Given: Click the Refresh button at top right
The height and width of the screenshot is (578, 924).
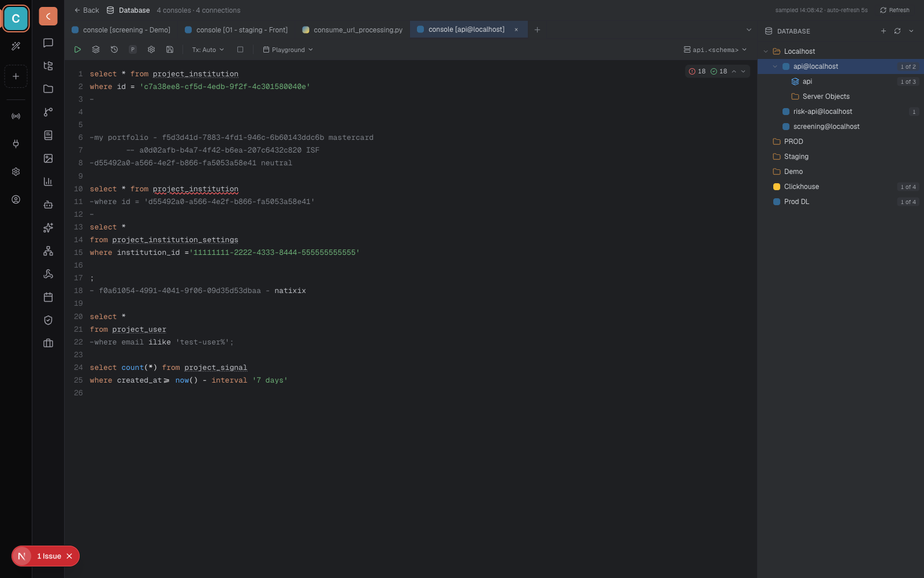Looking at the screenshot, I should 895,10.
